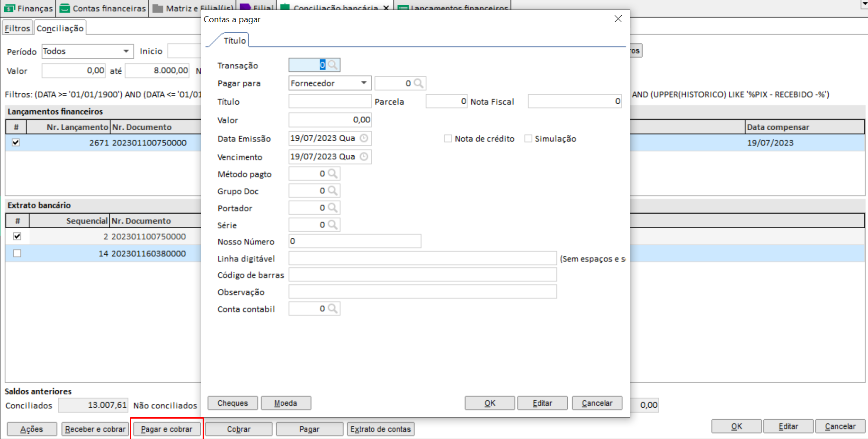868x439 pixels.
Task: Expand the Período Todos dropdown
Action: tap(126, 51)
